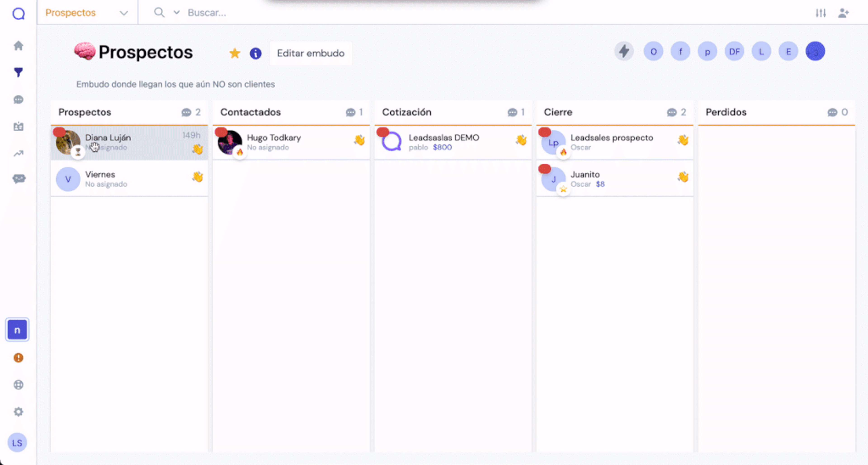
Task: Open the globe icon in sidebar
Action: point(19,385)
